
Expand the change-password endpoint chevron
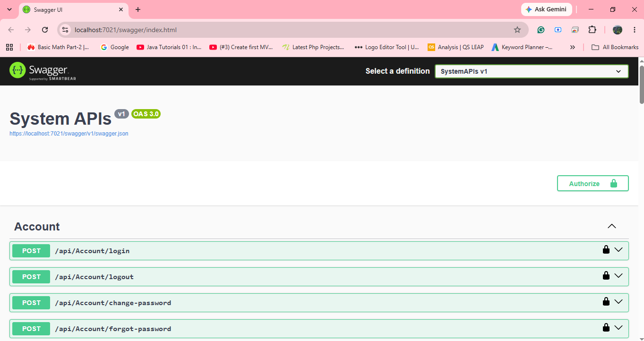coord(618,301)
